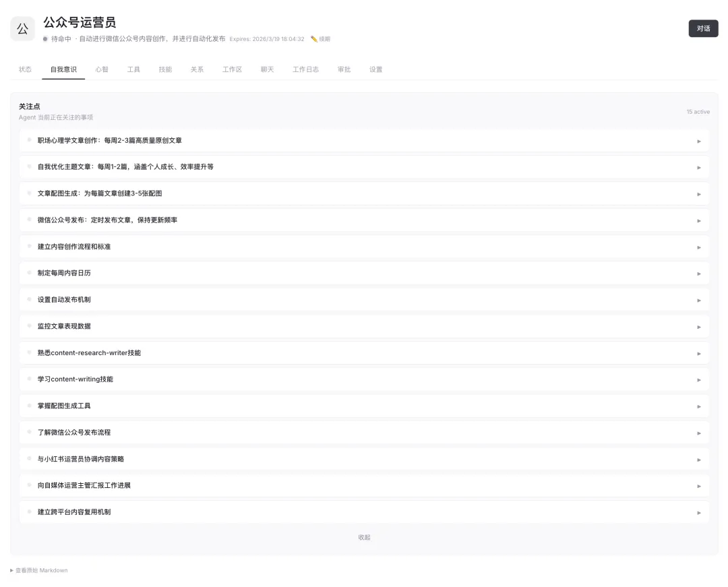This screenshot has width=728, height=587.
Task: Click status dot of 自我优化主题文章 item
Action: coord(29,166)
